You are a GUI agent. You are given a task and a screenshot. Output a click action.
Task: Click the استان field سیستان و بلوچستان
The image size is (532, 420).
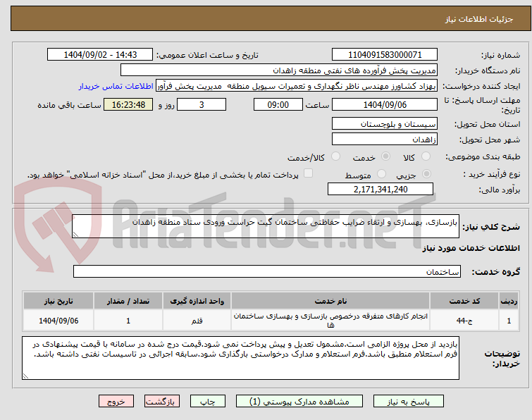385,124
